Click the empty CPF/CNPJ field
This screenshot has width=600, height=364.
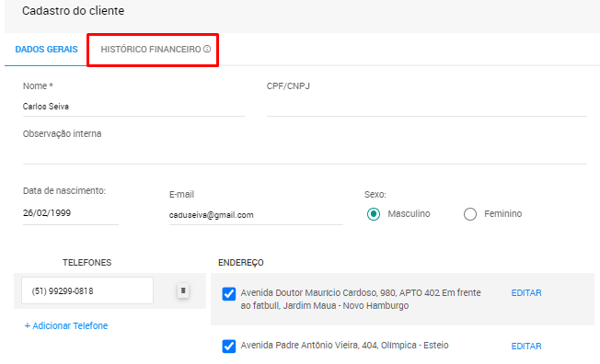427,107
